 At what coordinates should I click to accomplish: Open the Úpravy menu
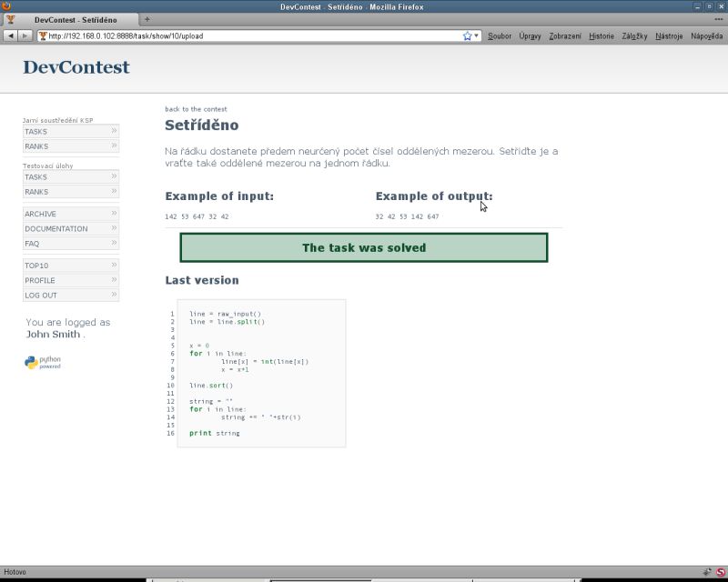point(530,35)
